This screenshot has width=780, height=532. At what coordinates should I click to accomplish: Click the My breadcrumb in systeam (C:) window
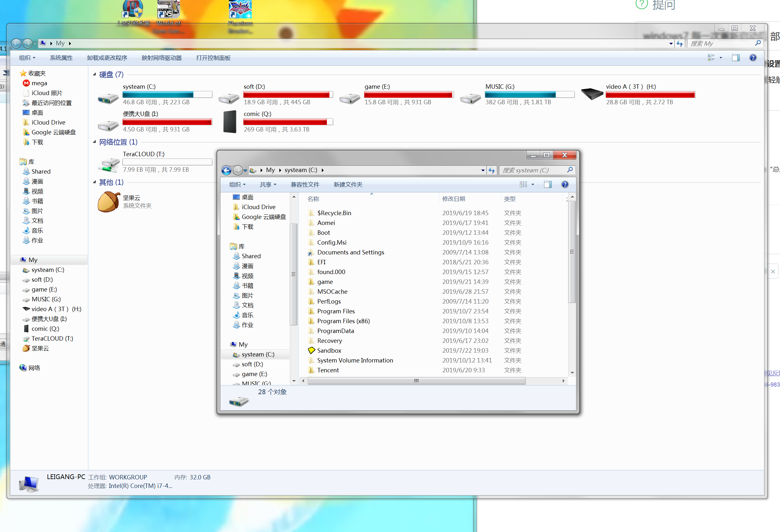point(270,170)
